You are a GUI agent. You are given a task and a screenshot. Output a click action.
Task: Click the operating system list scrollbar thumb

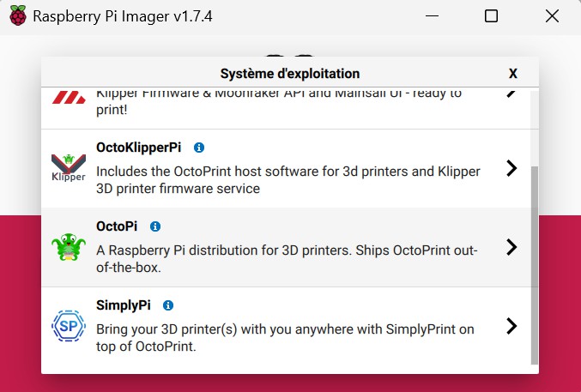(x=535, y=265)
